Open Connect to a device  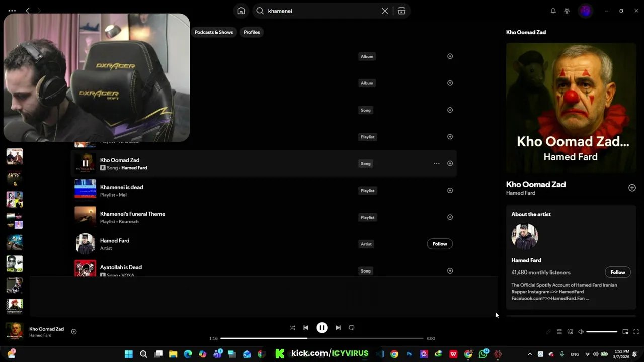570,332
